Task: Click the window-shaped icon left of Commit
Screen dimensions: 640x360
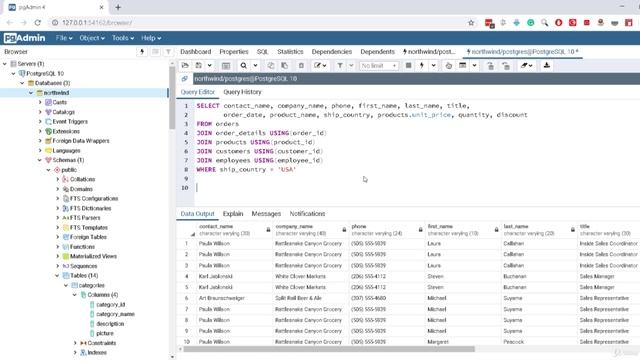Action: (x=462, y=66)
